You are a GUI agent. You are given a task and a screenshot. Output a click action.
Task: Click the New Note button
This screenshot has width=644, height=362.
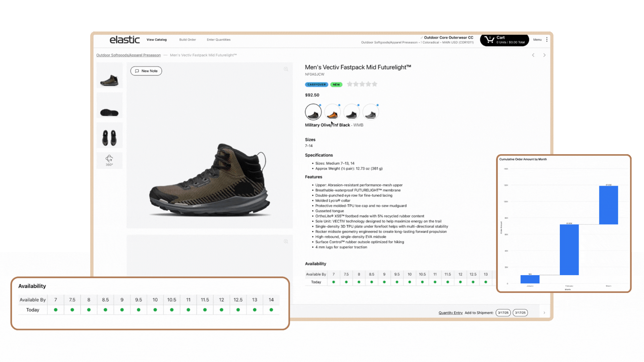click(x=146, y=71)
